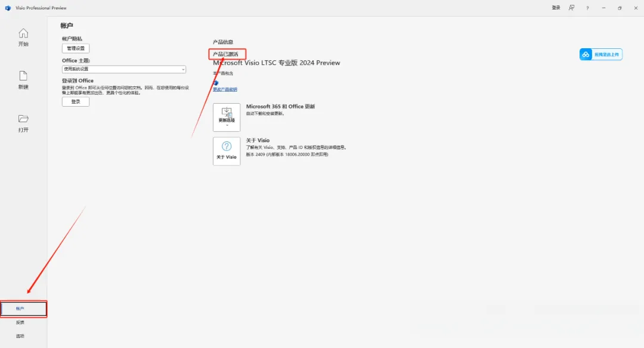This screenshot has width=644, height=348.
Task: Open the feedback person icon in title bar
Action: 571,8
